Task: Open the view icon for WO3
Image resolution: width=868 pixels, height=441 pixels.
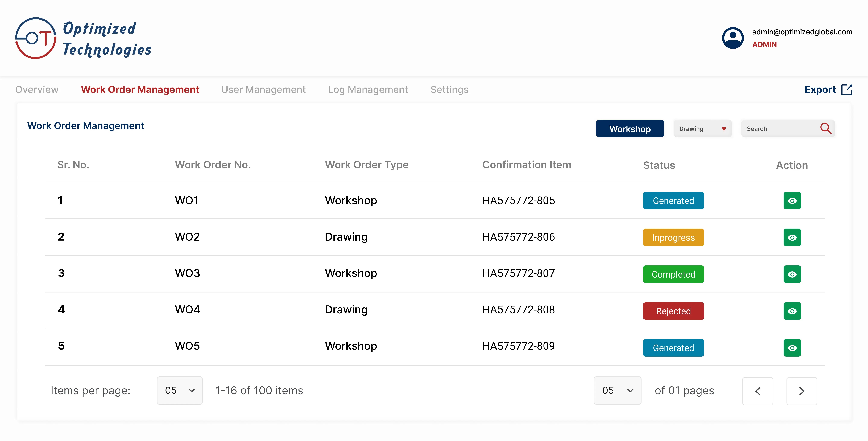Action: pyautogui.click(x=792, y=274)
